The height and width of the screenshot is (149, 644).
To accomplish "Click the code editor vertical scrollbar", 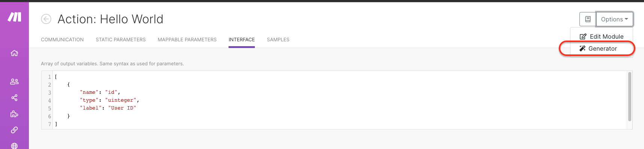I will point(630,96).
